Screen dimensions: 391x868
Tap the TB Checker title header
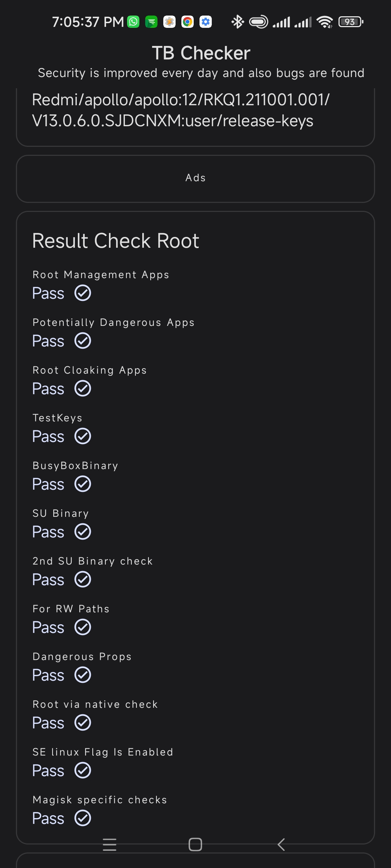point(201,53)
